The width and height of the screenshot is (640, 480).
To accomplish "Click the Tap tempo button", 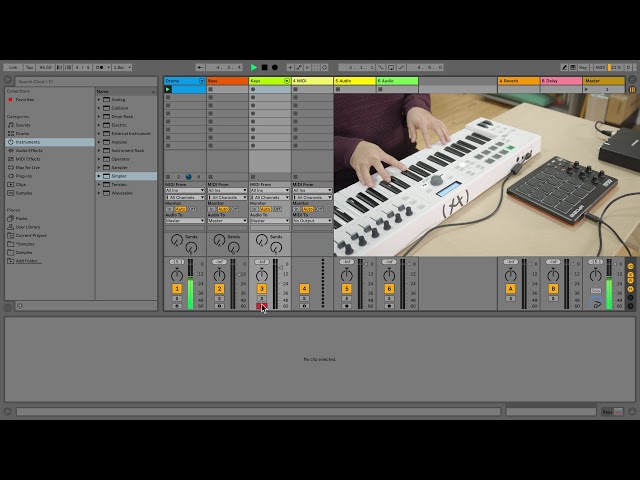I will (x=29, y=67).
